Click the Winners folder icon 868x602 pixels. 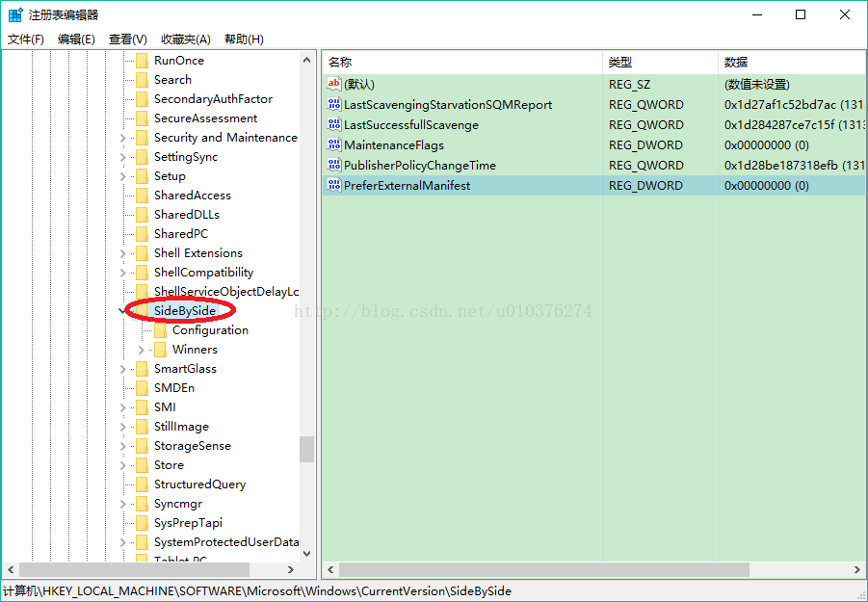click(x=161, y=350)
